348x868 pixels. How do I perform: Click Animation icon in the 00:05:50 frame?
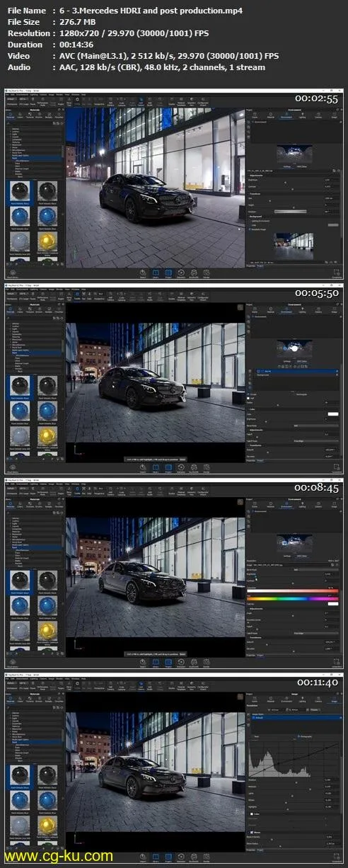pos(182,467)
